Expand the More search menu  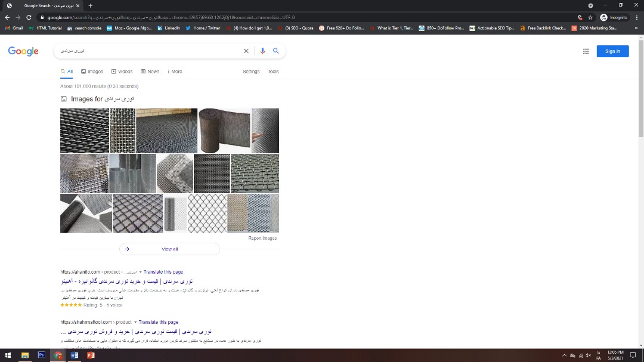pos(175,72)
